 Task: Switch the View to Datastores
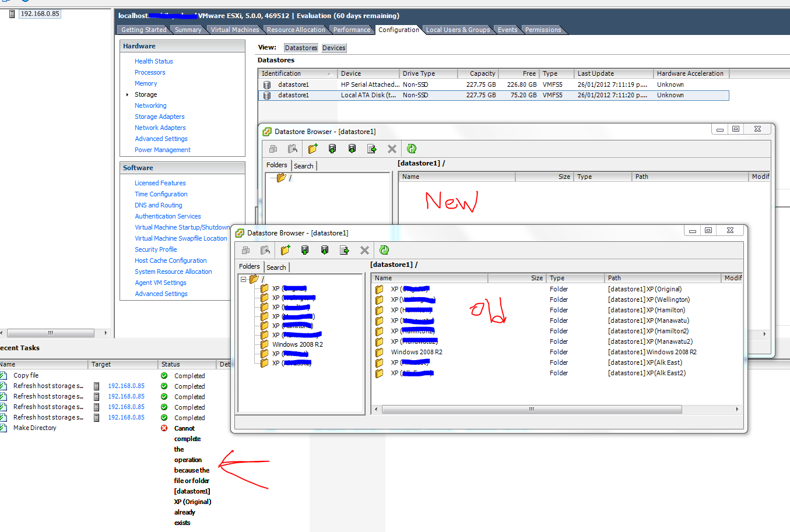301,48
